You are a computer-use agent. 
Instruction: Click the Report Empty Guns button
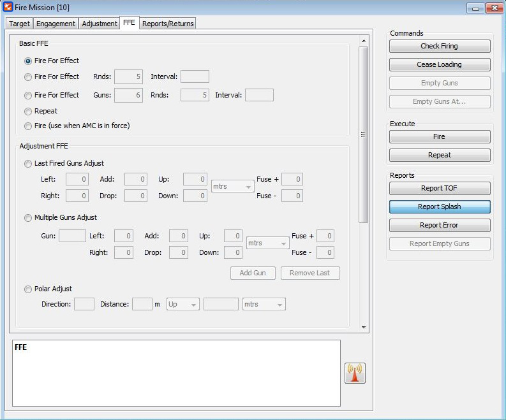tap(440, 243)
